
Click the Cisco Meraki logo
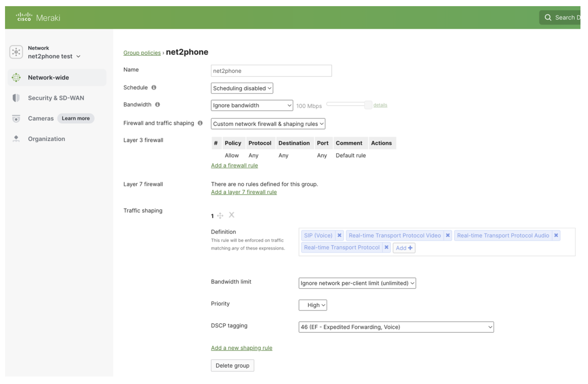point(38,17)
